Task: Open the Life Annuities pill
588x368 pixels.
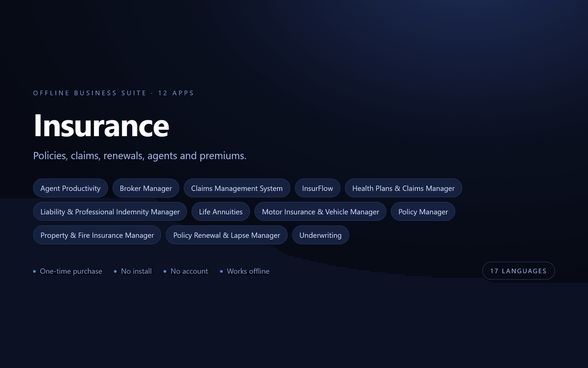Action: pyautogui.click(x=221, y=212)
